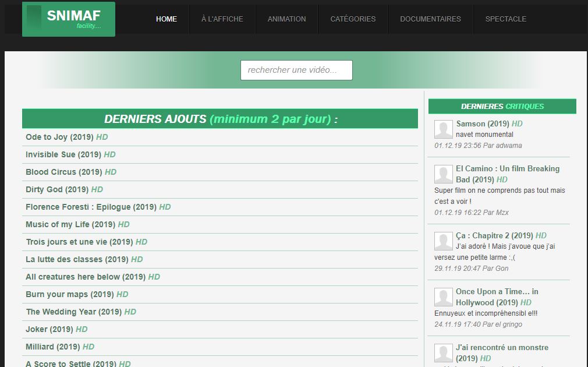Click review text 'navet monumental'
The image size is (588, 367).
click(484, 135)
